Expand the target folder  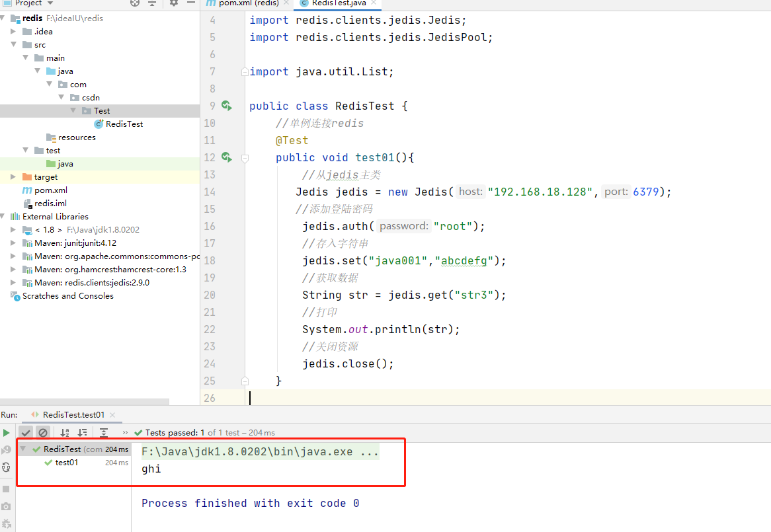(x=13, y=177)
